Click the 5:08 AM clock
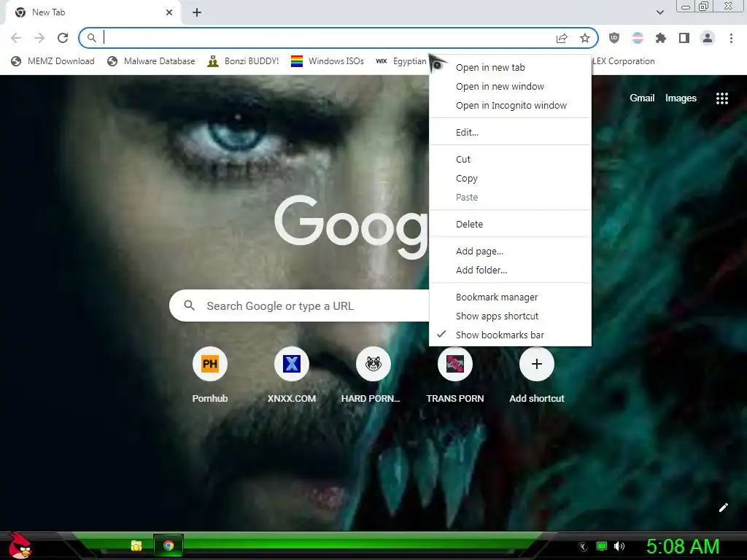This screenshot has width=747, height=560. point(682,547)
